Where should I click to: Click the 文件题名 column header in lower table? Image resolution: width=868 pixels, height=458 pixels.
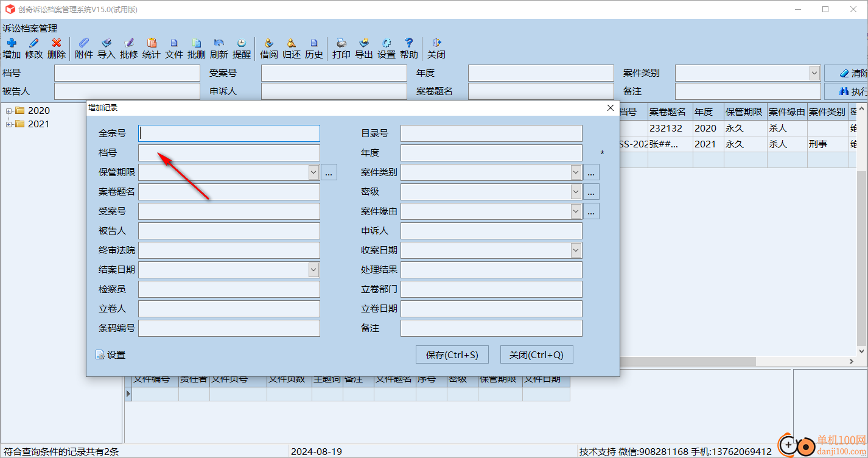[395, 379]
